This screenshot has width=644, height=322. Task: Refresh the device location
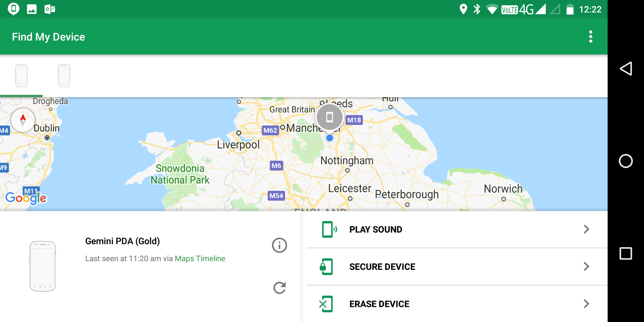tap(280, 288)
